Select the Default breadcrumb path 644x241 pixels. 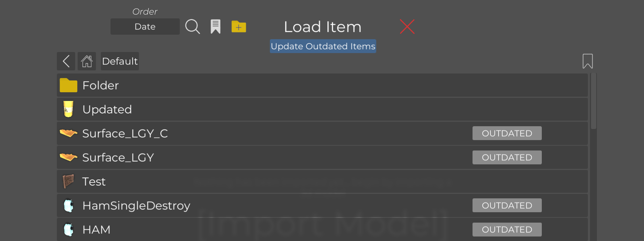[120, 61]
